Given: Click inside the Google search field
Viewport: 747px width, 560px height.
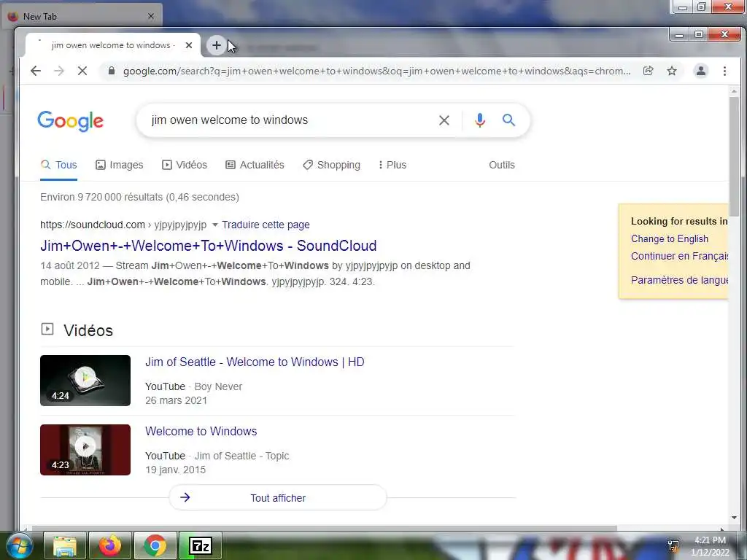Looking at the screenshot, I should pos(290,120).
